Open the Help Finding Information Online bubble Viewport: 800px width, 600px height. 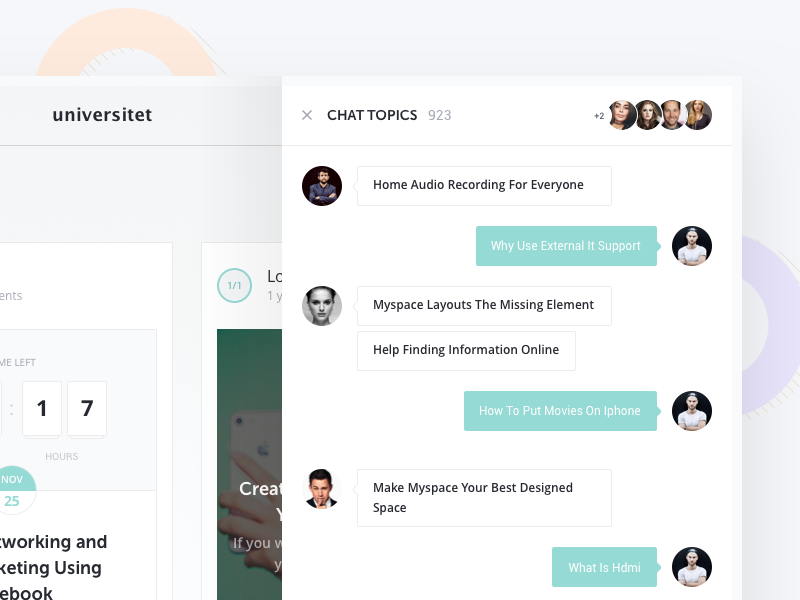466,350
